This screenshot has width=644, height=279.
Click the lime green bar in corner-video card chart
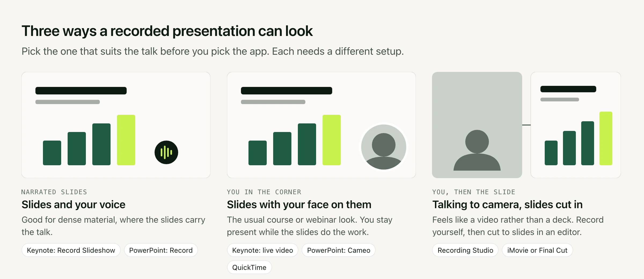[332, 140]
